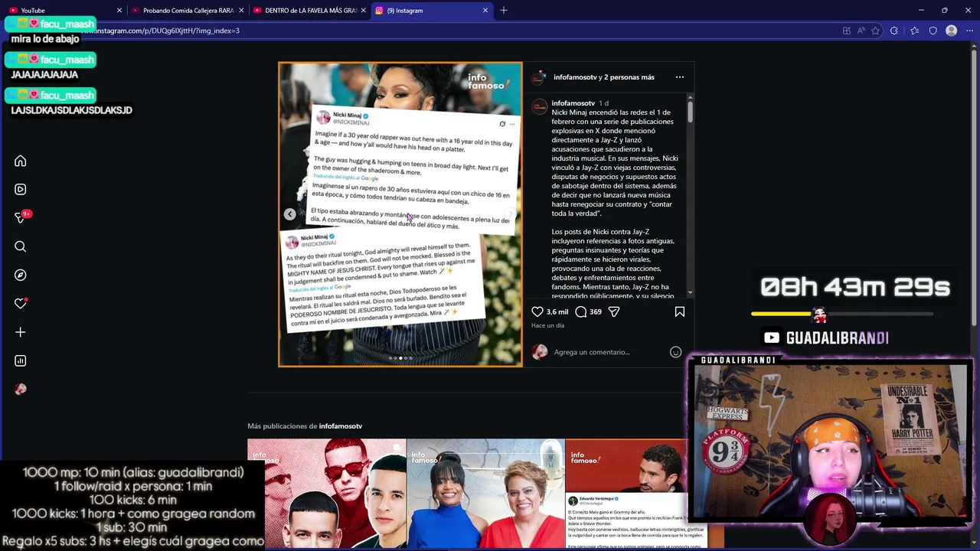Open emoji picker in comment box
This screenshot has width=980, height=551.
pyautogui.click(x=675, y=352)
